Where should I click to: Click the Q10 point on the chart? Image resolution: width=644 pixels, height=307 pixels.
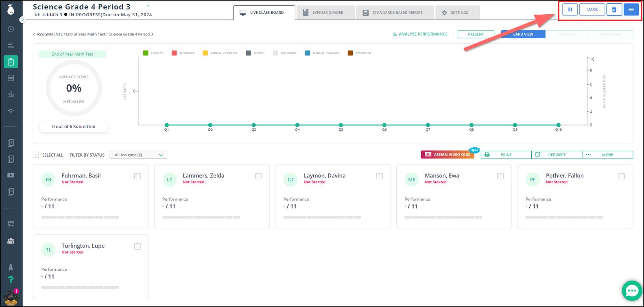pyautogui.click(x=559, y=125)
